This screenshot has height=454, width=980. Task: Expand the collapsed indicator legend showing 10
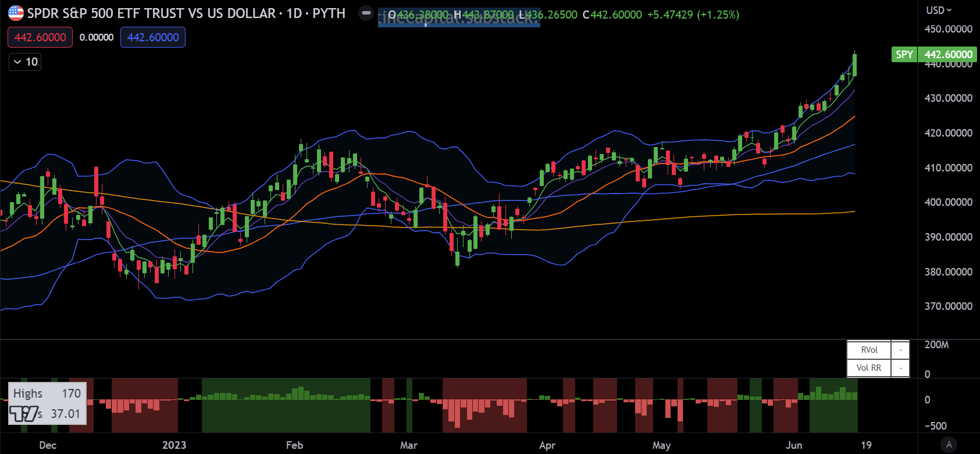tap(25, 62)
